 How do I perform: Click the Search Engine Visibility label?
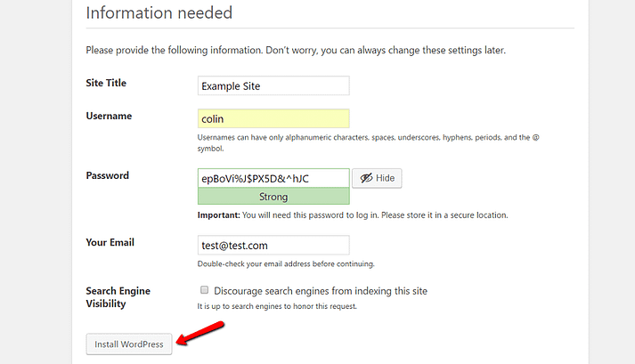[x=118, y=297]
